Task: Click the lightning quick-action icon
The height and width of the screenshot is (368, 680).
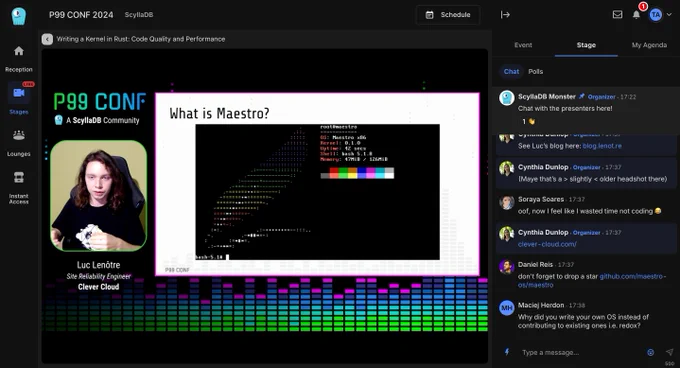Action: pyautogui.click(x=507, y=352)
